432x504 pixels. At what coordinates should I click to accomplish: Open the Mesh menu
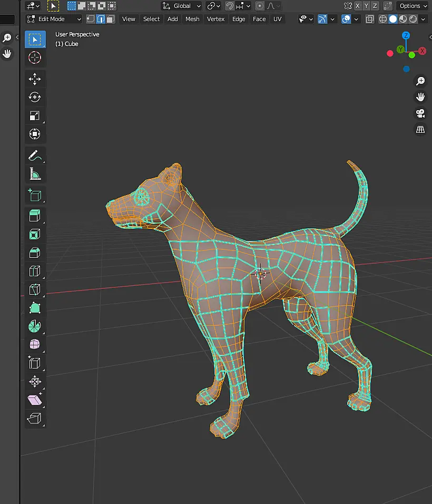(192, 19)
